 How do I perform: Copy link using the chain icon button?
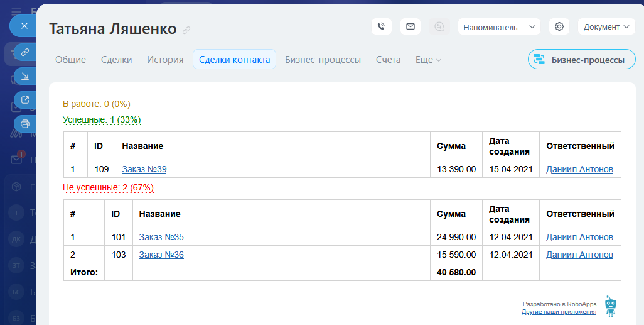point(25,52)
